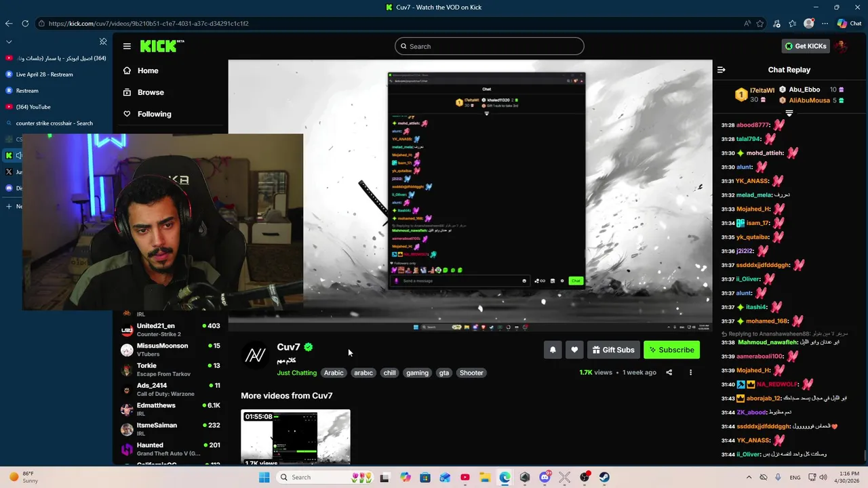Select the gaming tag
Image resolution: width=868 pixels, height=488 pixels.
pyautogui.click(x=417, y=373)
